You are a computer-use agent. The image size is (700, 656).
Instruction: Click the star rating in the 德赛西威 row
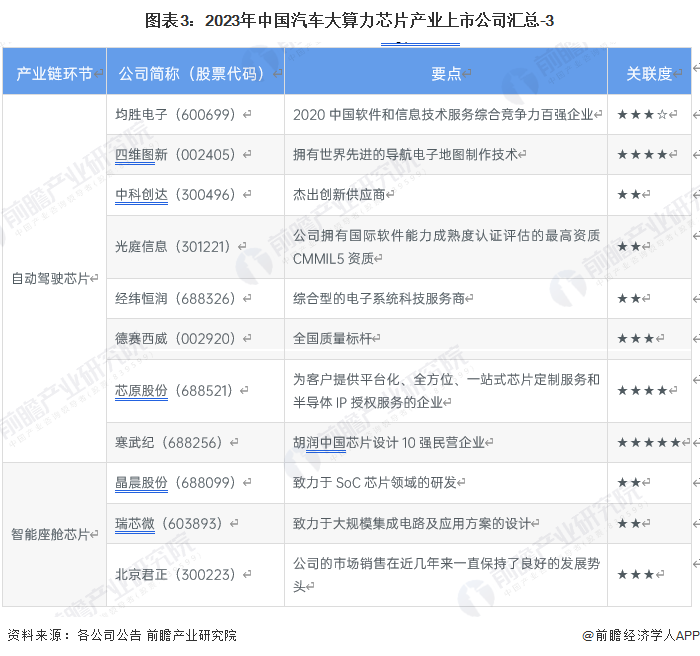635,338
